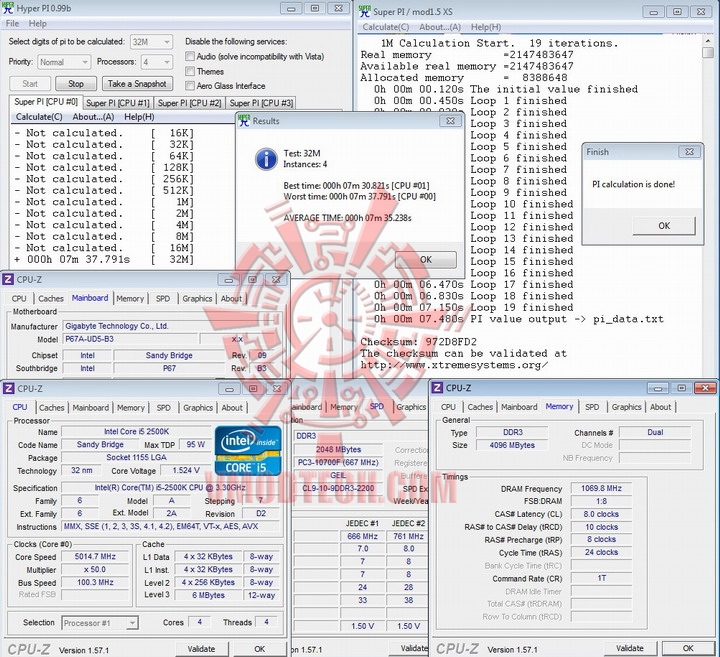The width and height of the screenshot is (720, 657).
Task: Click the mainboard Model P67A-UD5-B3 field
Action: pos(130,339)
